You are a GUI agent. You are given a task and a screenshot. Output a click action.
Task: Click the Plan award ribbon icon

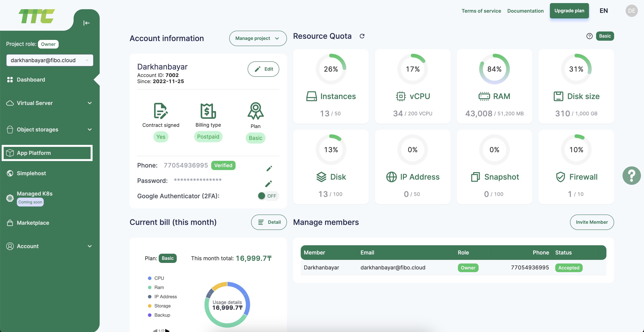[x=255, y=111]
